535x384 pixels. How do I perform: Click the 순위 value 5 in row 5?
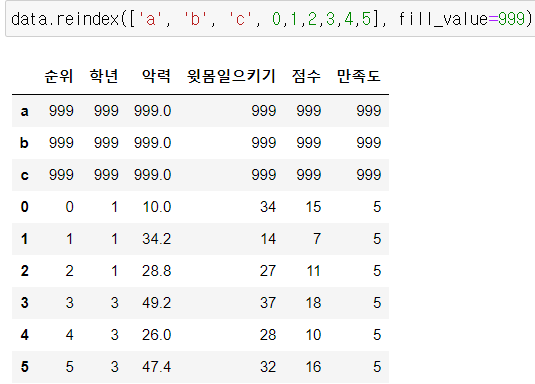[70, 367]
